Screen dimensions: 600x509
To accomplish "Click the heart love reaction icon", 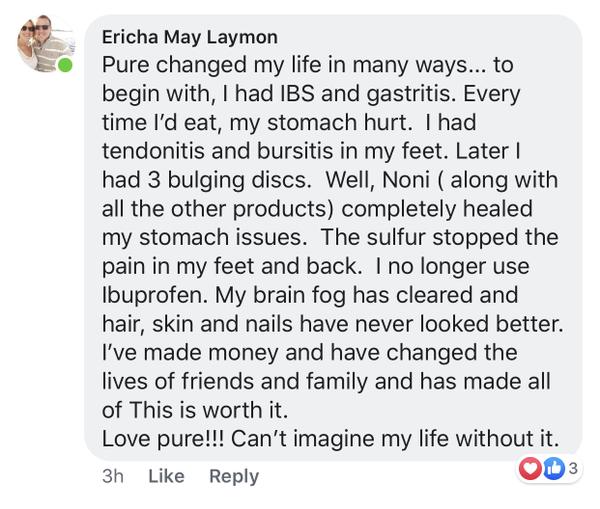I will click(530, 466).
